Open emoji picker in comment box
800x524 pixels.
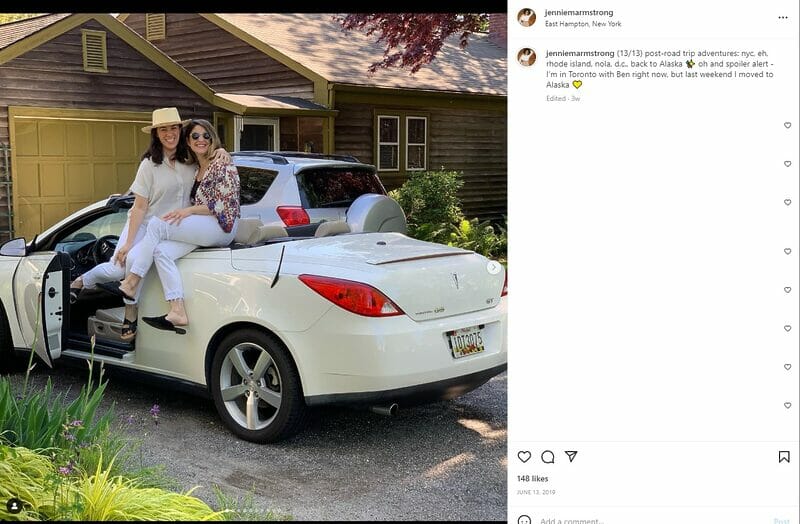pos(524,520)
